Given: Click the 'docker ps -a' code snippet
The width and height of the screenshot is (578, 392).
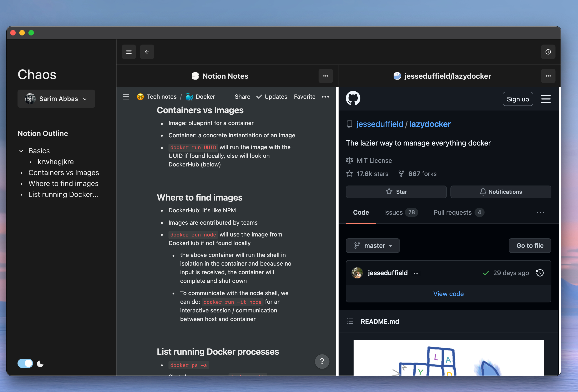Looking at the screenshot, I should 188,365.
